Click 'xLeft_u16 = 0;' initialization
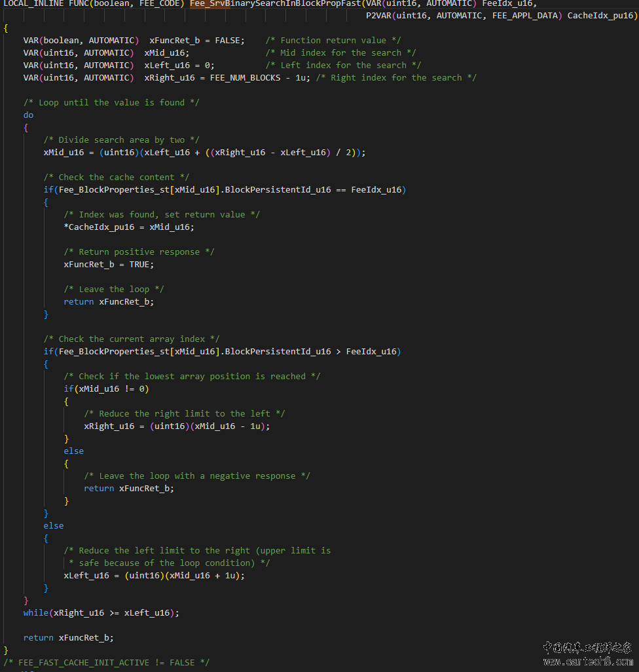This screenshot has width=639, height=672. click(179, 65)
